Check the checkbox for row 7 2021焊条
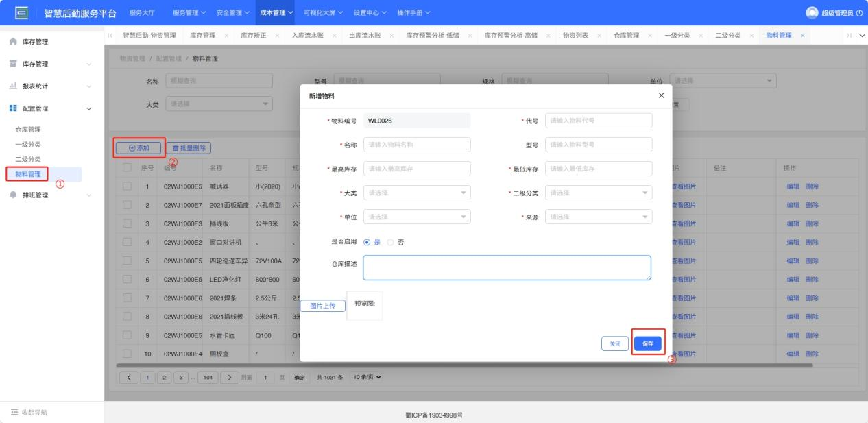 pos(127,298)
